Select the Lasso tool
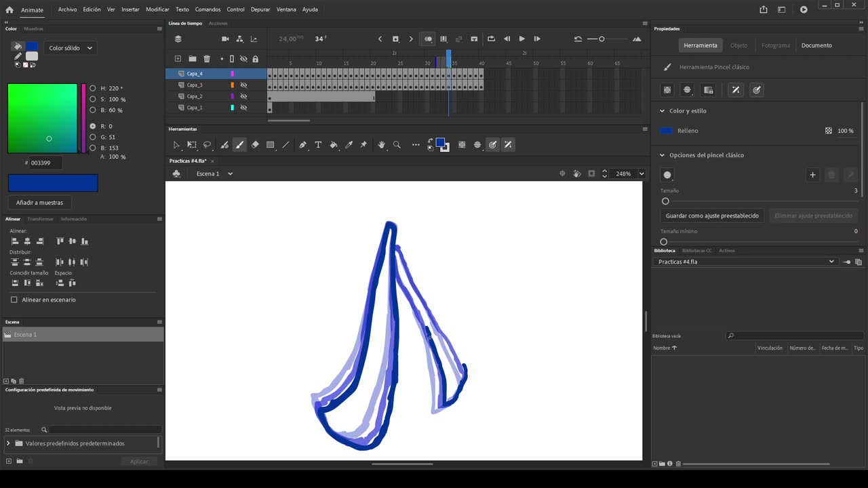The width and height of the screenshot is (868, 488). [x=208, y=144]
